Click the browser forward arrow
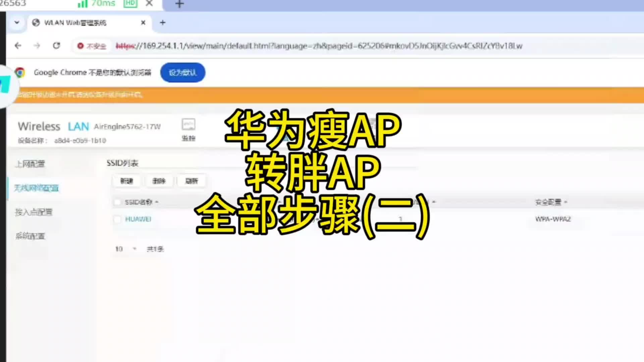The height and width of the screenshot is (362, 644). [37, 46]
